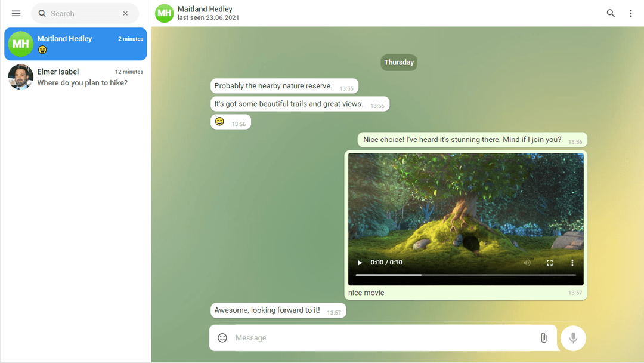Click '12 minutes' on Elmer Isabel row
Viewport: 644px width, 363px height.
click(129, 72)
